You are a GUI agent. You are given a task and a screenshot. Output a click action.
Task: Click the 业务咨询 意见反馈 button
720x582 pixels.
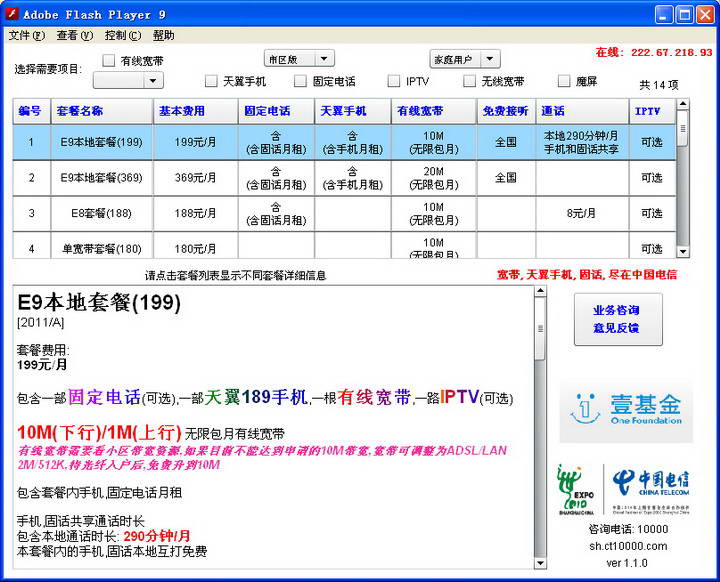coord(618,319)
